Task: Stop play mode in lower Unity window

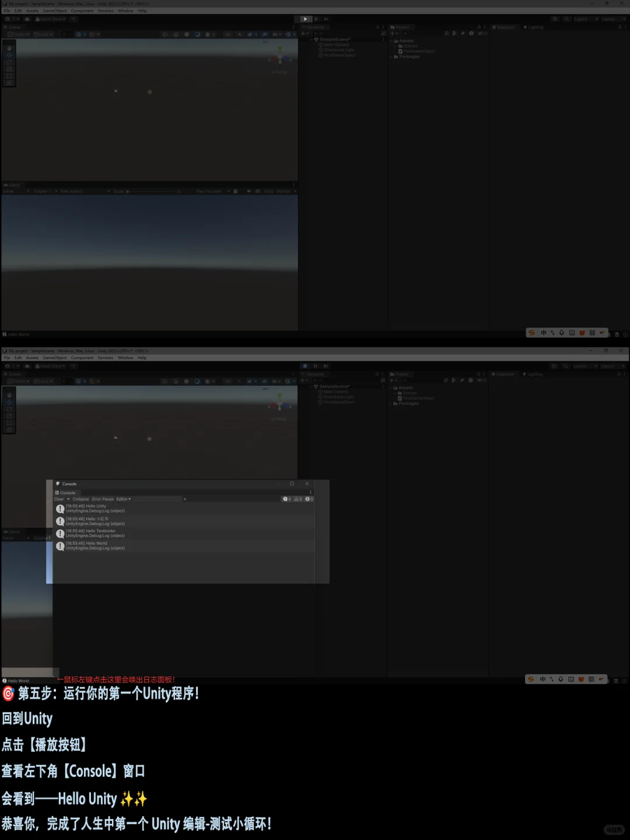Action: click(x=305, y=366)
